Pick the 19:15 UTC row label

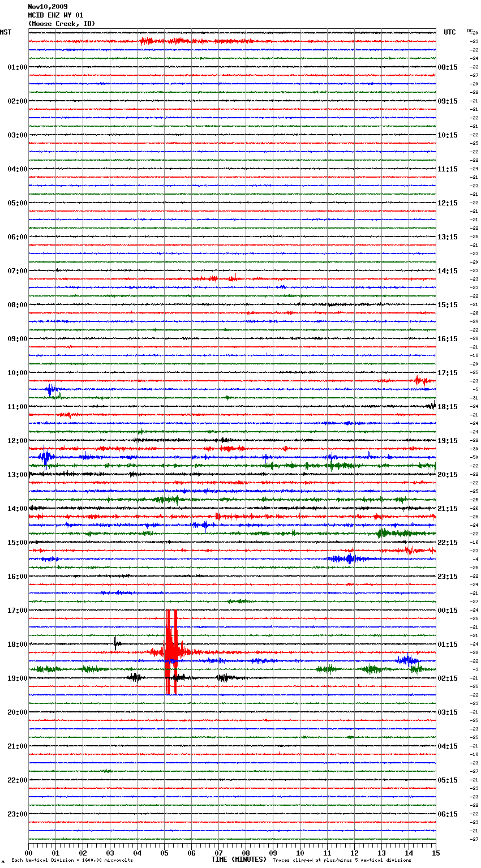[448, 441]
